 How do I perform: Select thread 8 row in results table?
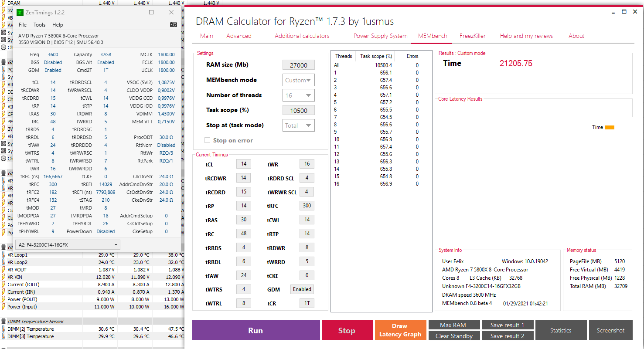[376, 125]
